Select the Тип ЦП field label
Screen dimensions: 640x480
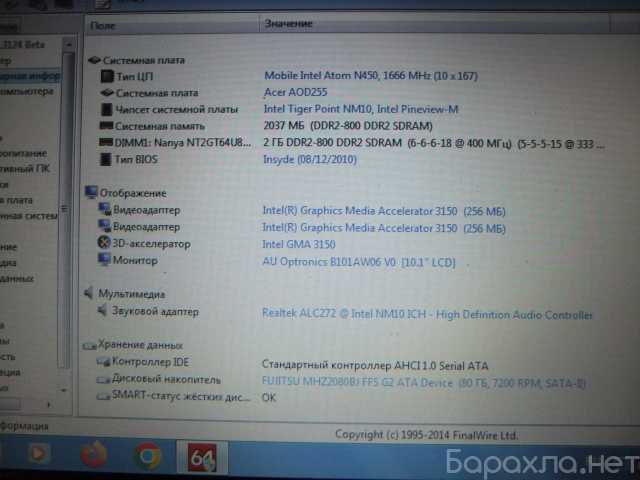135,77
